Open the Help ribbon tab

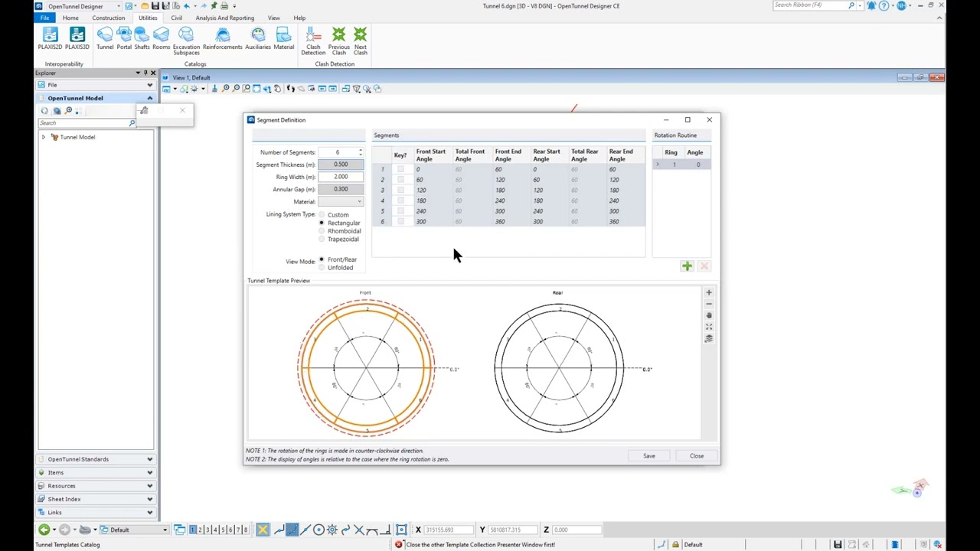tap(299, 18)
